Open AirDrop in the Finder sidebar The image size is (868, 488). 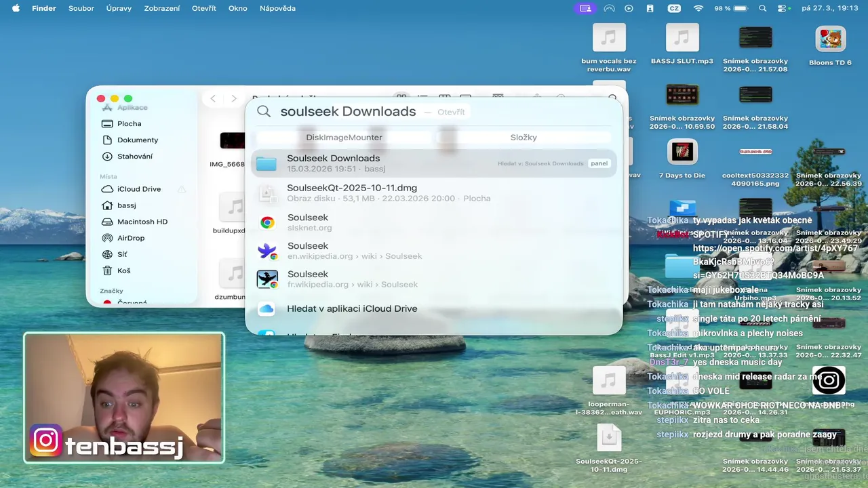130,238
